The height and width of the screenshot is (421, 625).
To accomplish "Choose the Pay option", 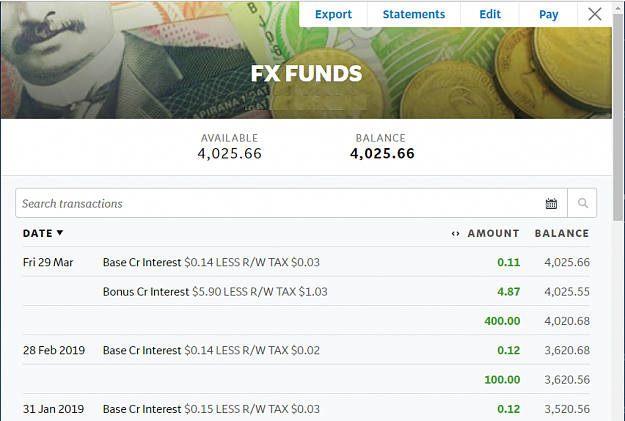I will [x=548, y=14].
